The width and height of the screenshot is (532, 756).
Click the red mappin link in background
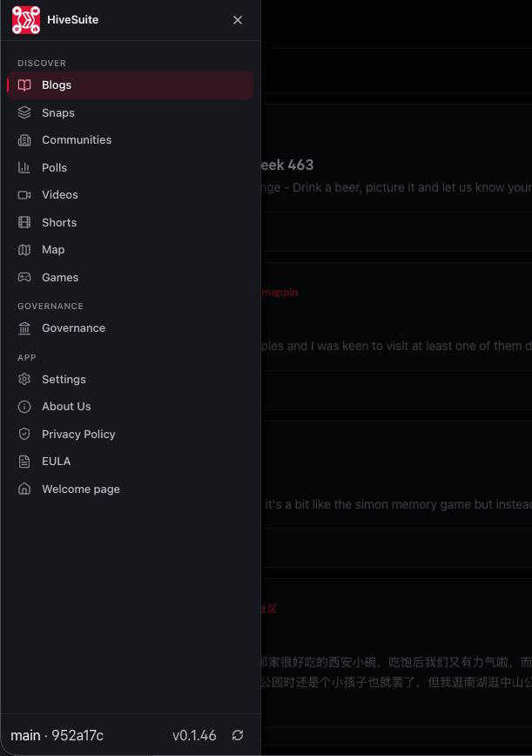tap(280, 293)
